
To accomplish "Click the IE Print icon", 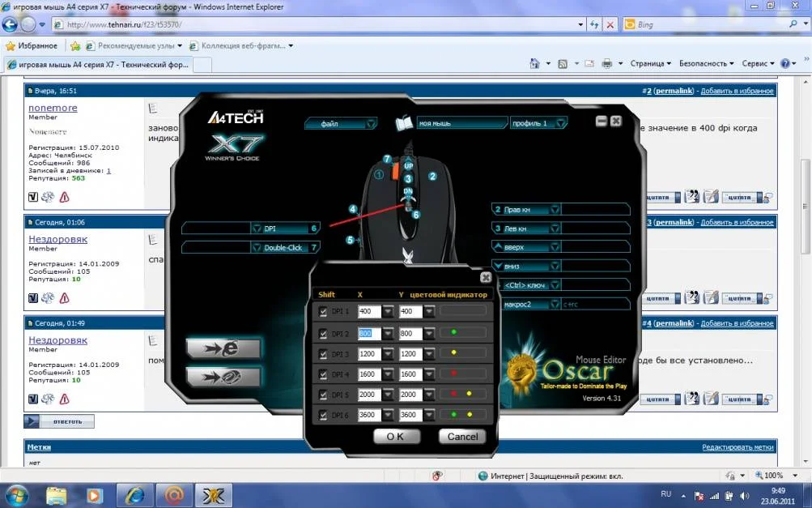I will click(x=607, y=63).
